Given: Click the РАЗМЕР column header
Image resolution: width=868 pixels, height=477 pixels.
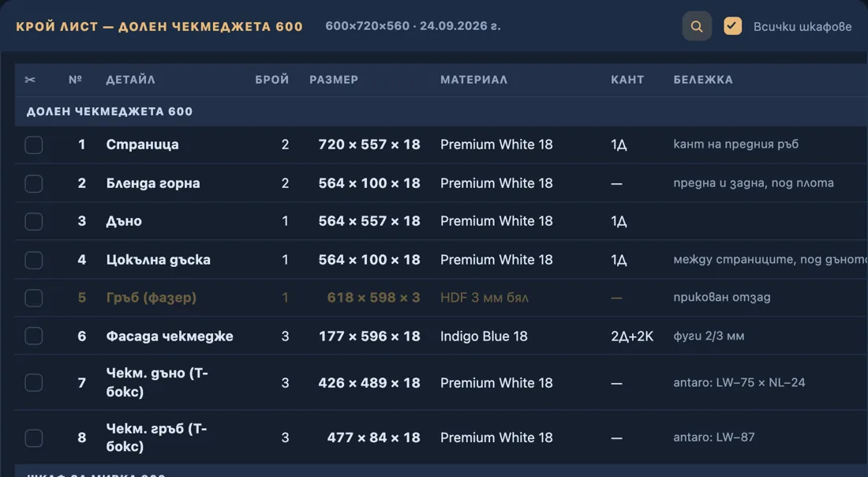Looking at the screenshot, I should click(334, 80).
